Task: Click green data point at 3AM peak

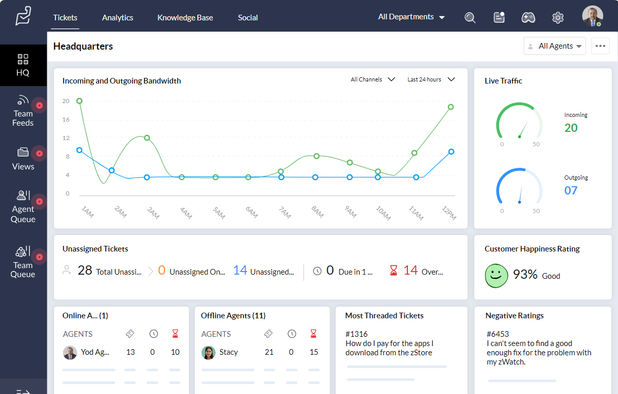Action: 147,138
